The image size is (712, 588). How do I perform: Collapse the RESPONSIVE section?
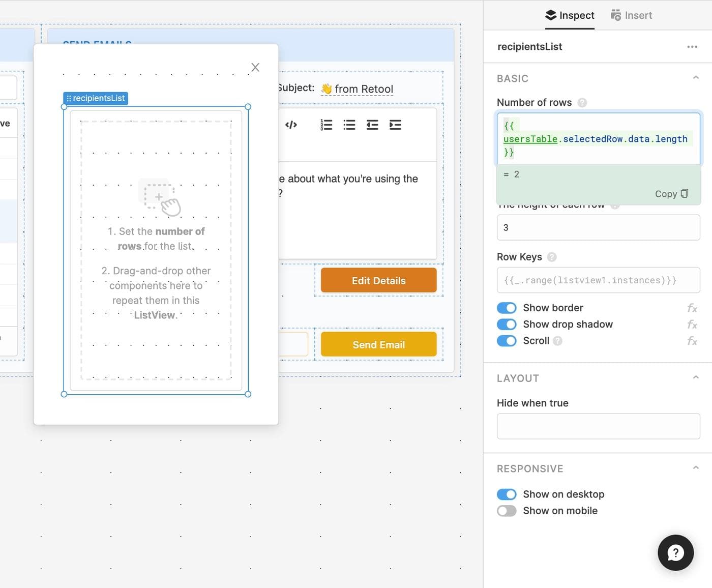click(x=696, y=468)
